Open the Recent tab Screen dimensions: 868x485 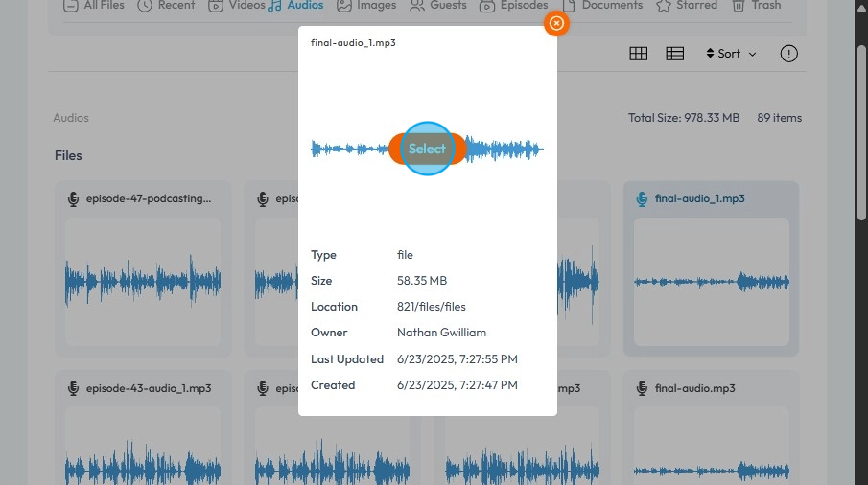tap(166, 6)
